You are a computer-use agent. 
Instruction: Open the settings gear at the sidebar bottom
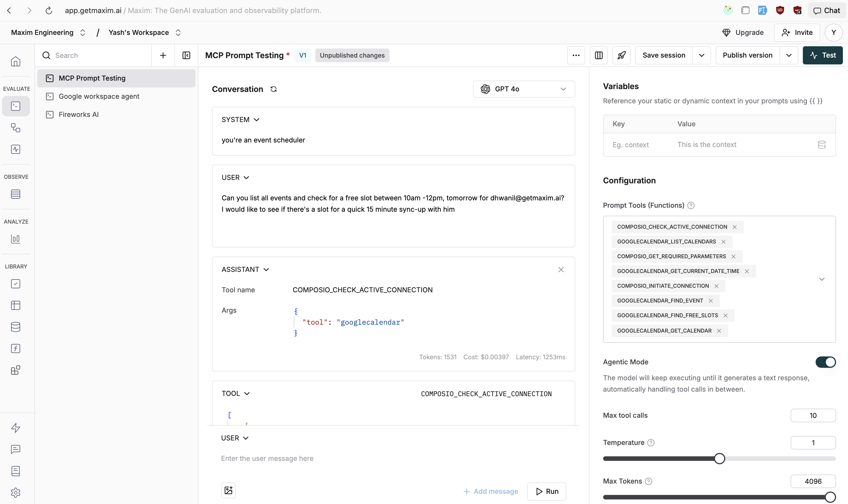[x=16, y=492]
